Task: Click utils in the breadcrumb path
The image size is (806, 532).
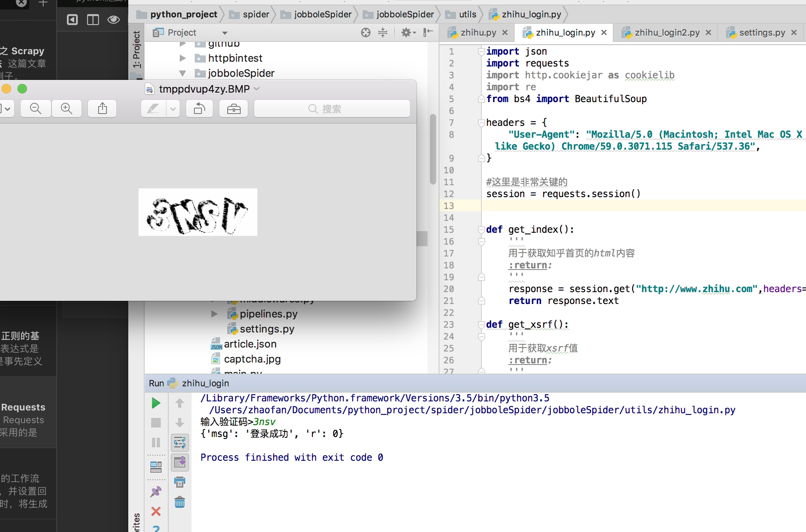Action: tap(467, 14)
